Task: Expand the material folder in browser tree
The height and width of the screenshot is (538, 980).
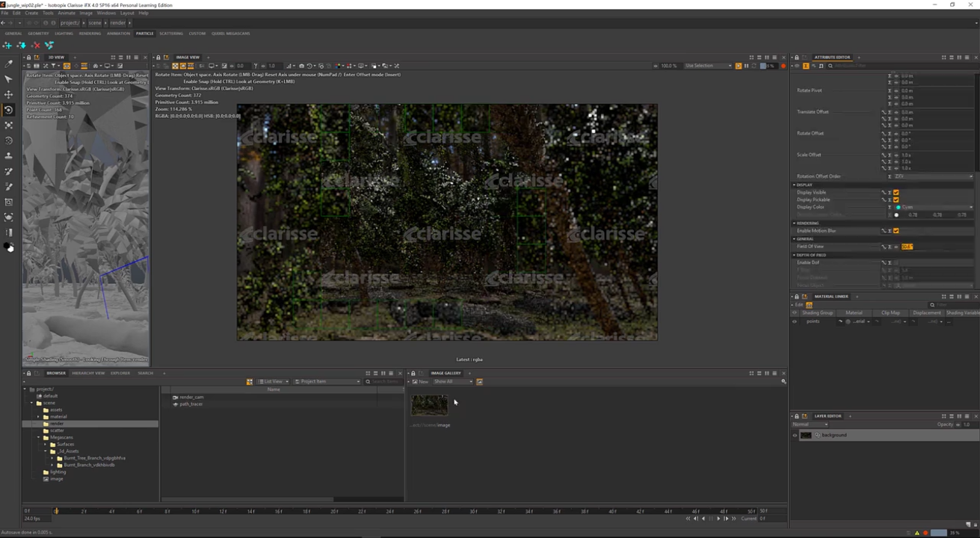Action: point(39,417)
